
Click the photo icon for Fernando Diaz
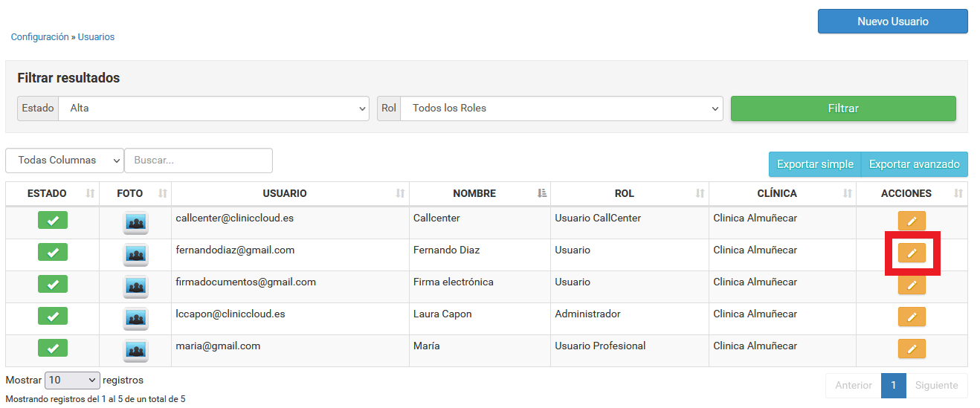point(135,254)
